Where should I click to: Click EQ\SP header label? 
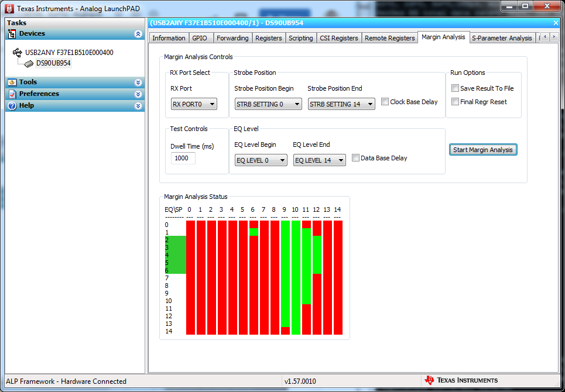coord(173,209)
